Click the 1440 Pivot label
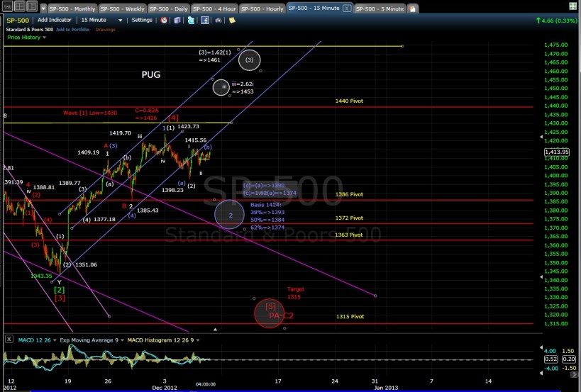Screen dimensions: 581x392 [349, 101]
